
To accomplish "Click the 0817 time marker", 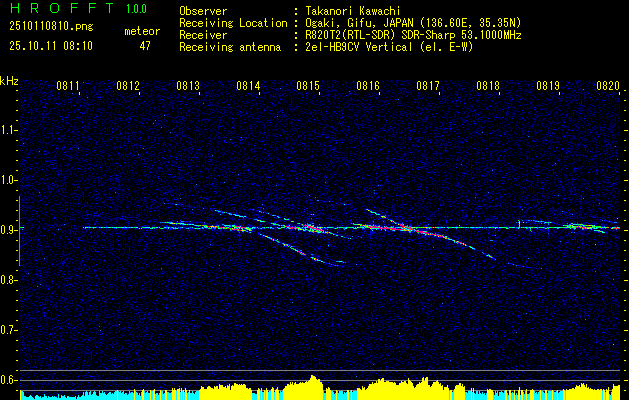I will (428, 85).
